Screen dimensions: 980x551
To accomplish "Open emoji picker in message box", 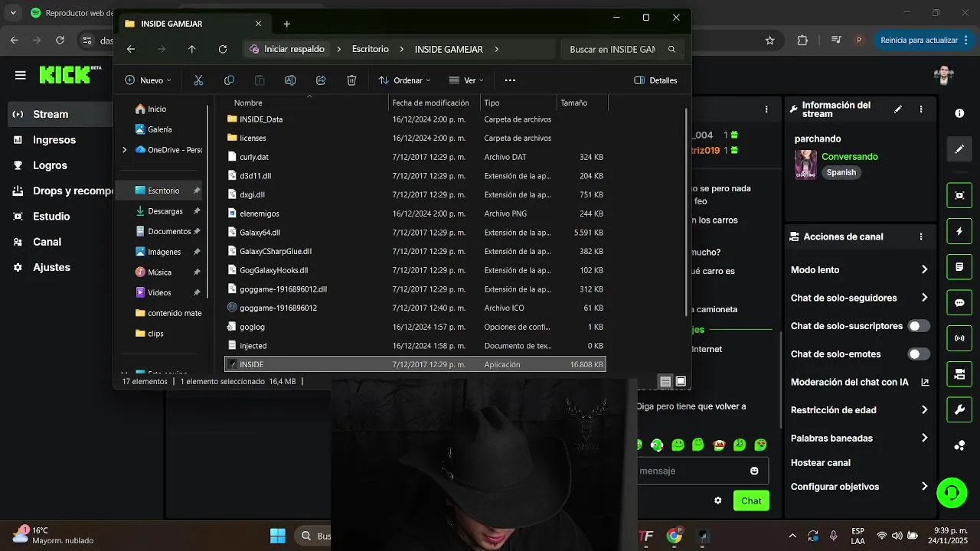I will pos(754,471).
